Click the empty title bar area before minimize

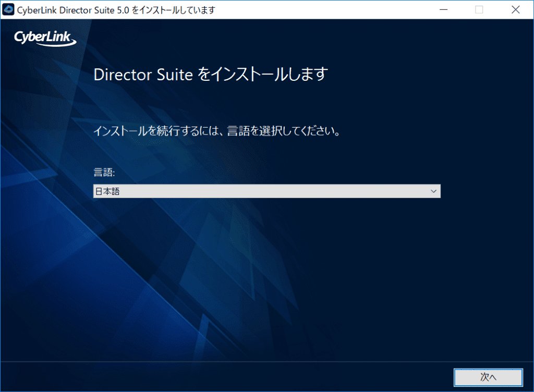[323, 10]
